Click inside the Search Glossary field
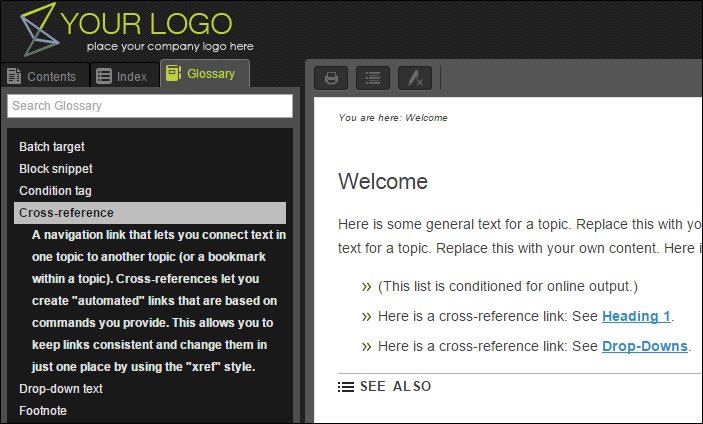 149,106
